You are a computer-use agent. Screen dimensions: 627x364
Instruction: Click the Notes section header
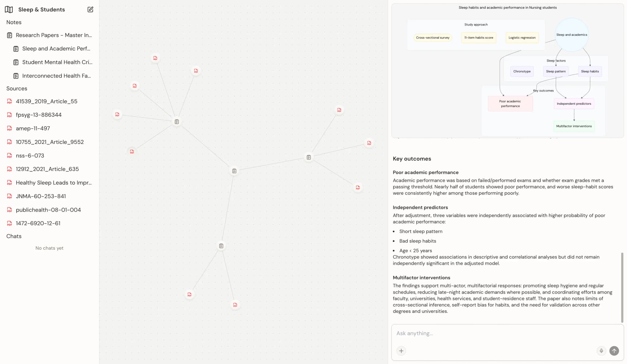(x=13, y=22)
